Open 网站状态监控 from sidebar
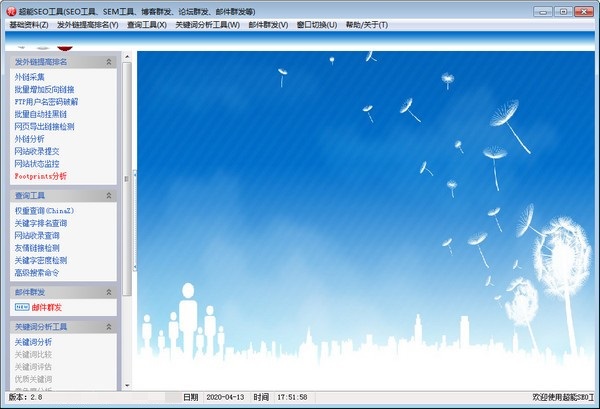Viewport: 600px width, 409px height. pyautogui.click(x=37, y=163)
